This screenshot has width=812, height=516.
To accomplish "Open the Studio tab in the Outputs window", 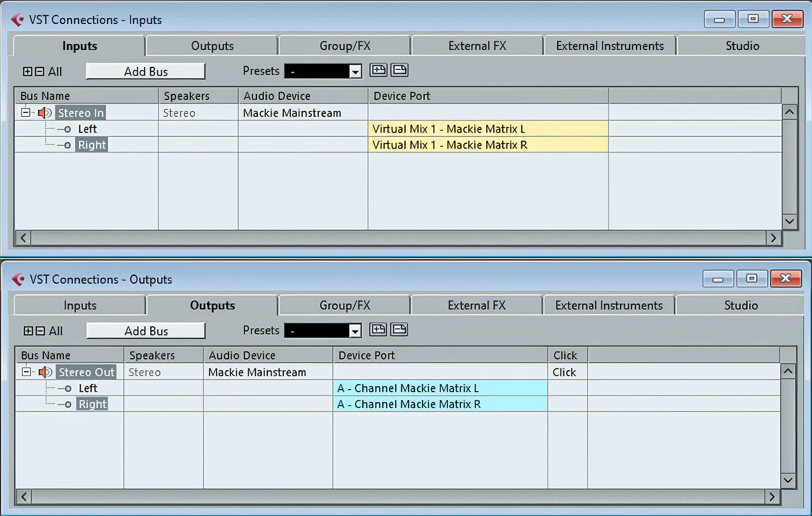I will (x=741, y=305).
